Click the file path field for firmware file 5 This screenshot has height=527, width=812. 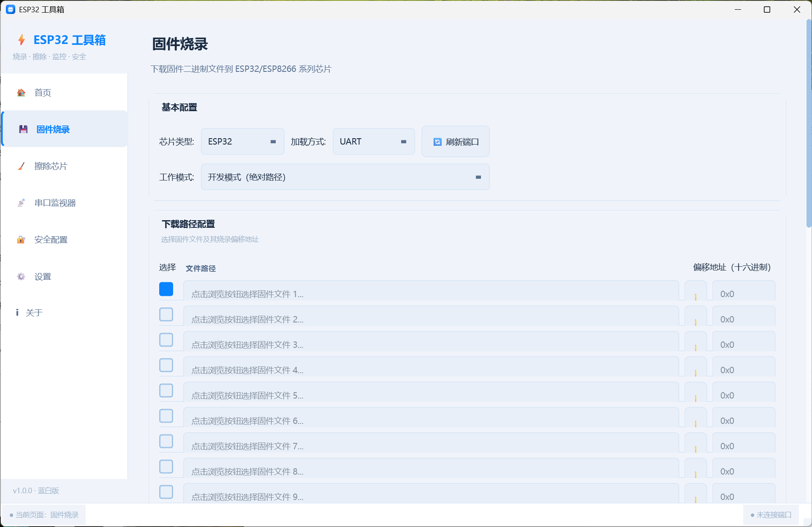coord(431,392)
